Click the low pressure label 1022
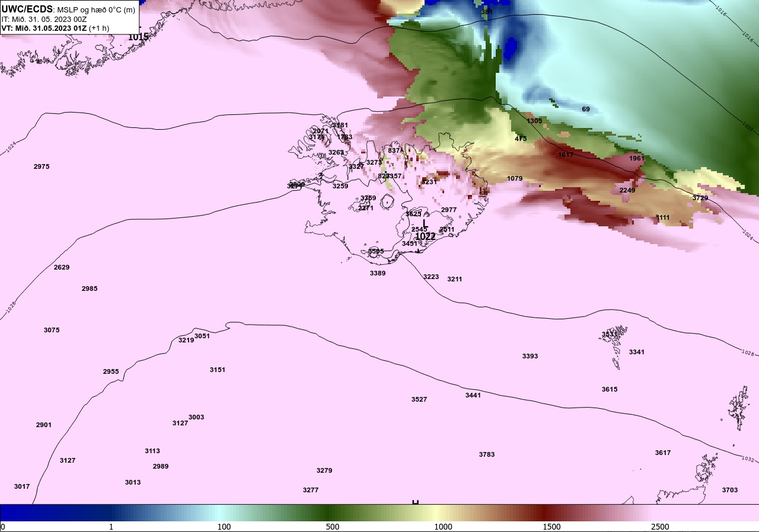 point(425,236)
